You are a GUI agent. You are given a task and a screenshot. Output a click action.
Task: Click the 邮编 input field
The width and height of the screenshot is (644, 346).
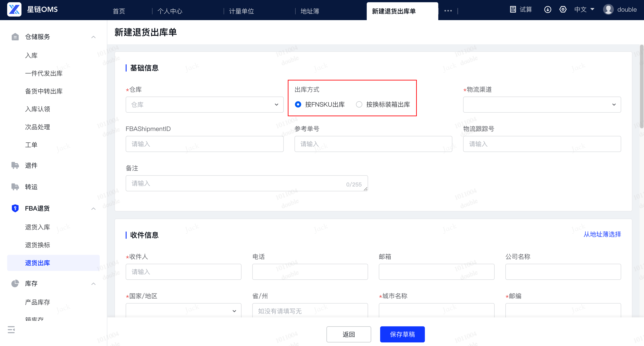click(x=563, y=310)
